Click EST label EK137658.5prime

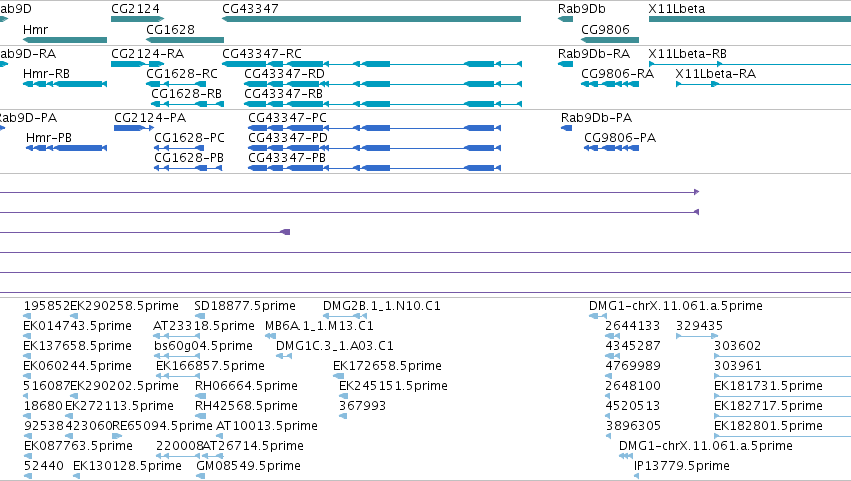coord(77,346)
